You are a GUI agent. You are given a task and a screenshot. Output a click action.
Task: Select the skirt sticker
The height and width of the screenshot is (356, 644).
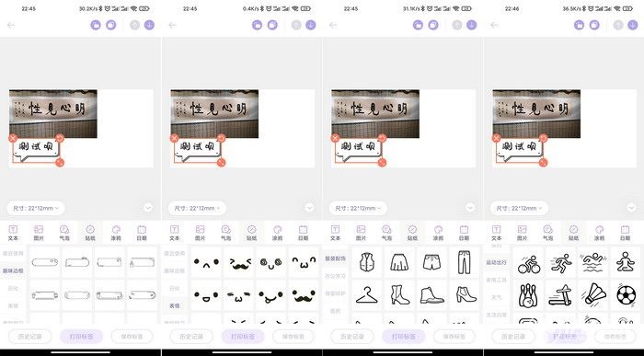point(399,262)
